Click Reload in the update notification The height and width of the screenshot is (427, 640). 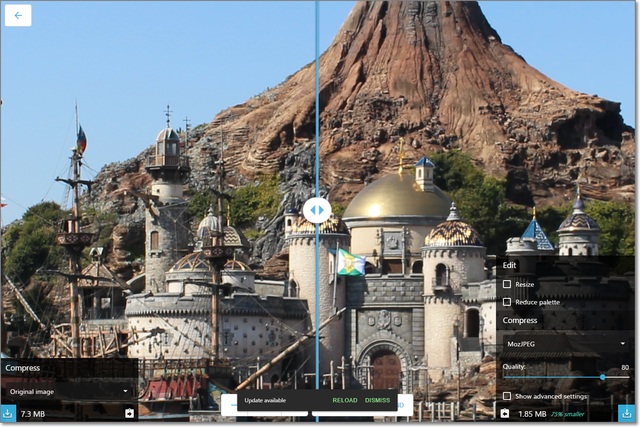pos(344,400)
